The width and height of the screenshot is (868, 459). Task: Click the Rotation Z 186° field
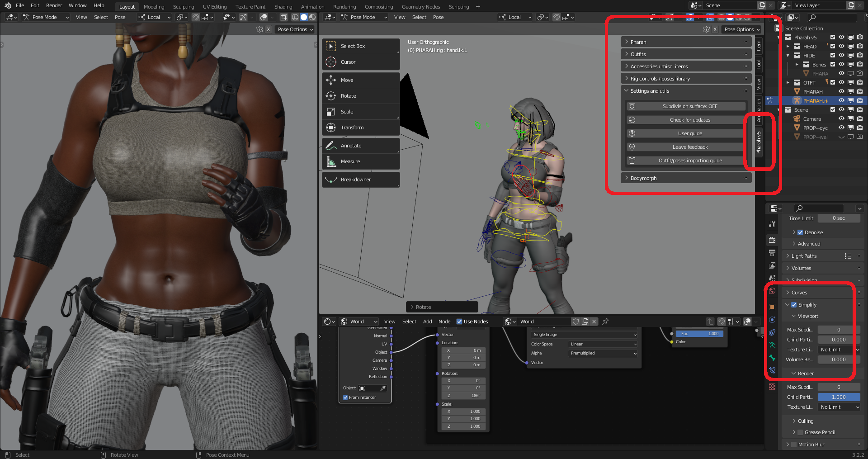point(462,396)
